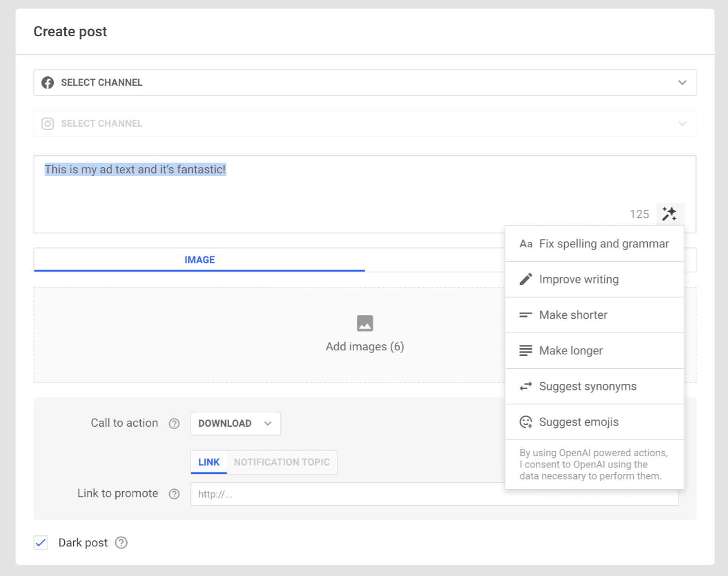Click the help icon next to Dark post
Image resolution: width=728 pixels, height=576 pixels.
[122, 543]
